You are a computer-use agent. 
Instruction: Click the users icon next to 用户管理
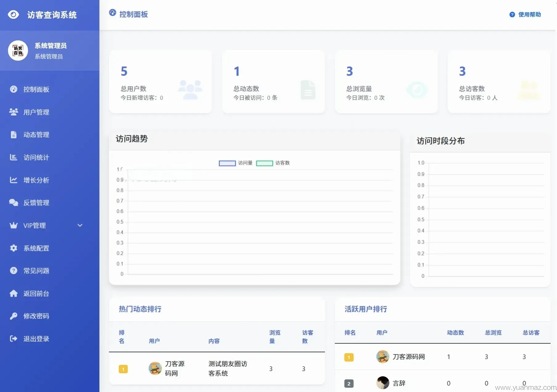click(x=14, y=112)
